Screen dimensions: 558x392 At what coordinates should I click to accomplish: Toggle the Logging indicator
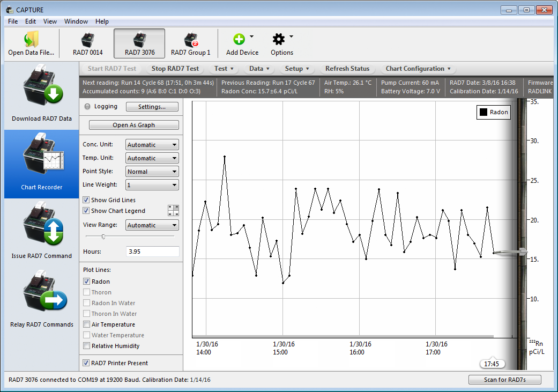(x=87, y=107)
